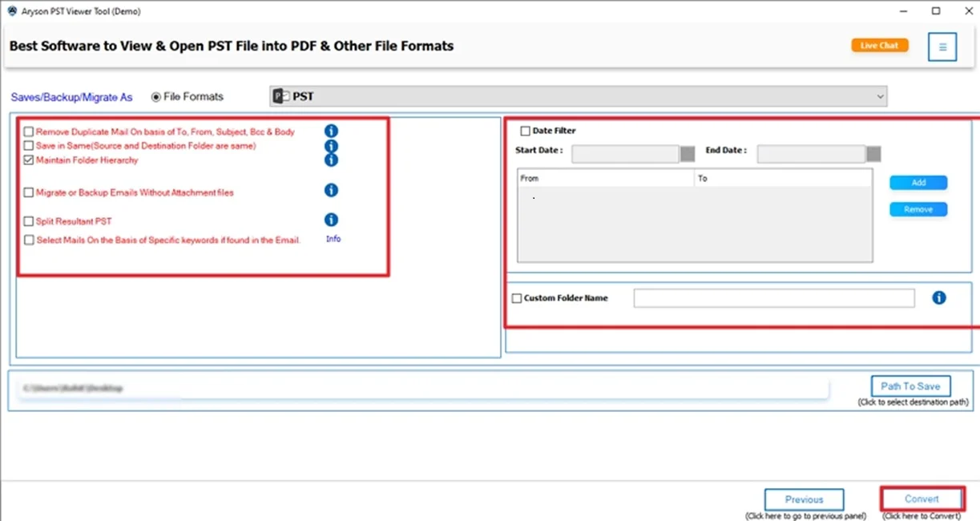Click the Info link for keywords option

(x=333, y=239)
